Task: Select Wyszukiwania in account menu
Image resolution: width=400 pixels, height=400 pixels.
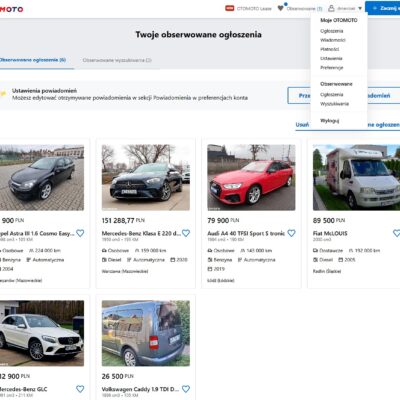Action: click(x=334, y=104)
